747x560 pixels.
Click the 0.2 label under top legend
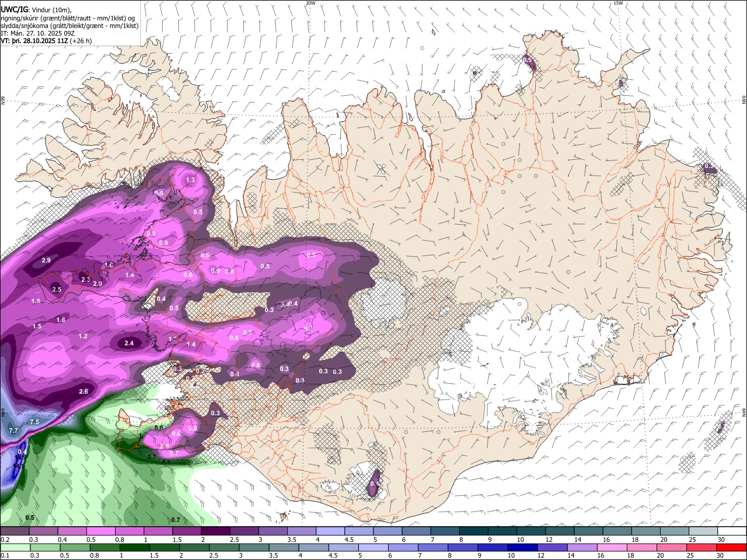(5, 540)
